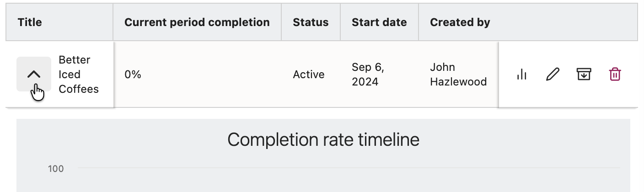The height and width of the screenshot is (192, 644).
Task: Select the Created by column header
Action: [460, 22]
